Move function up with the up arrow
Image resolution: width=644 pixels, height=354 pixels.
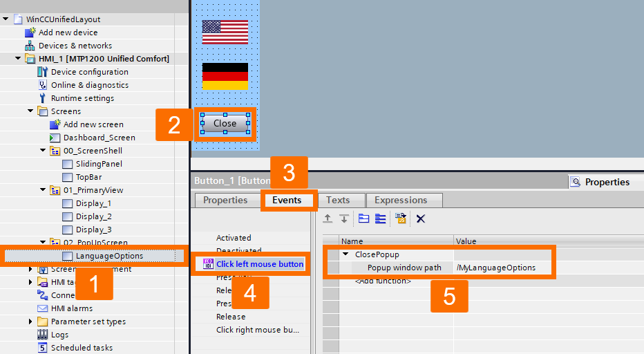click(328, 218)
